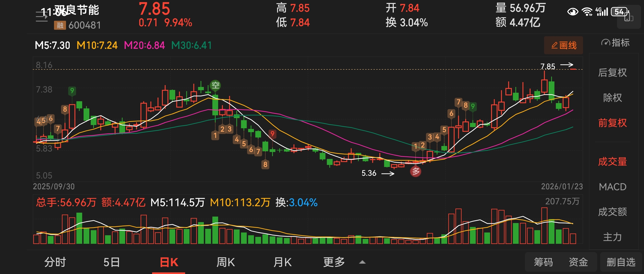Tap the 删自选 remove watchlist button

[621, 262]
